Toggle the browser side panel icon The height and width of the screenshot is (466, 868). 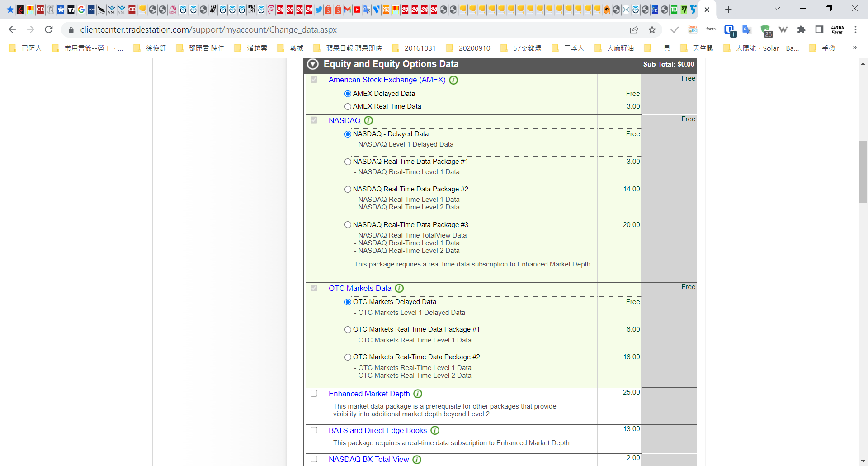point(819,29)
